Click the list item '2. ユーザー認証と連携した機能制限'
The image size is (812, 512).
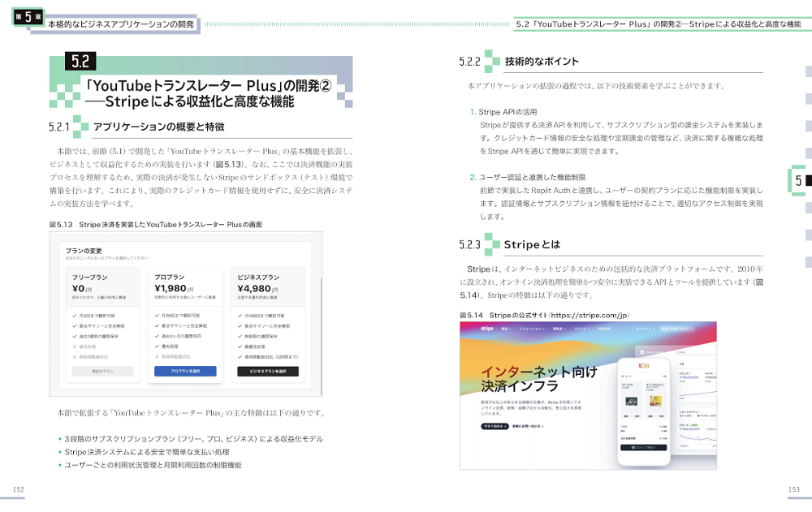(527, 177)
